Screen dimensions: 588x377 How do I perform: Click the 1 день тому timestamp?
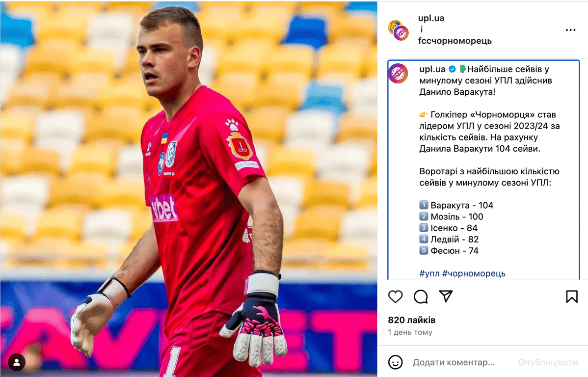tap(410, 332)
